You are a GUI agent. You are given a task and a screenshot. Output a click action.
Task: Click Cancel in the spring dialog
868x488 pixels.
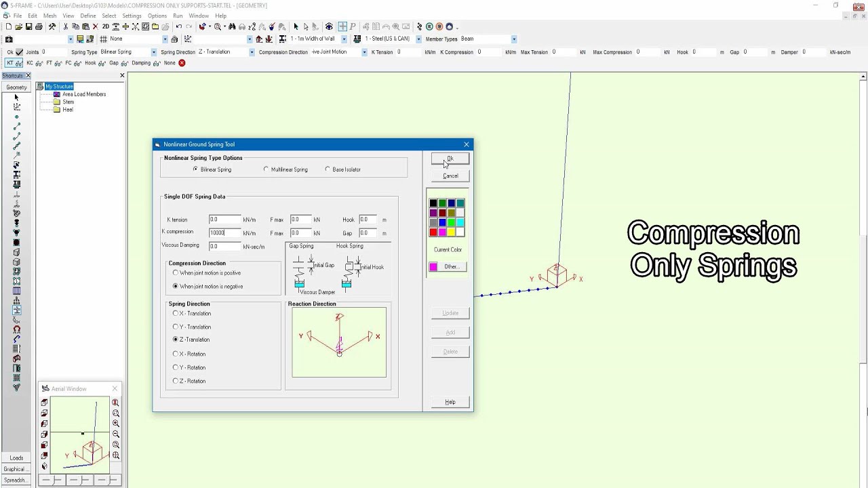coord(450,176)
